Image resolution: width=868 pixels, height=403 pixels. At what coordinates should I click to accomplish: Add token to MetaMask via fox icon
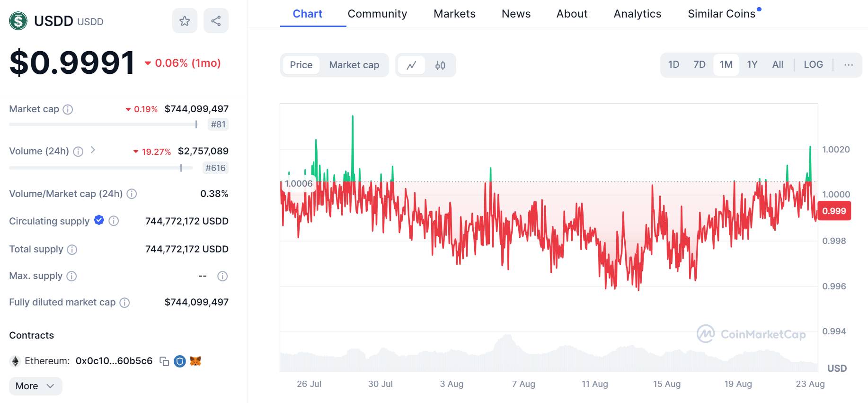click(195, 361)
